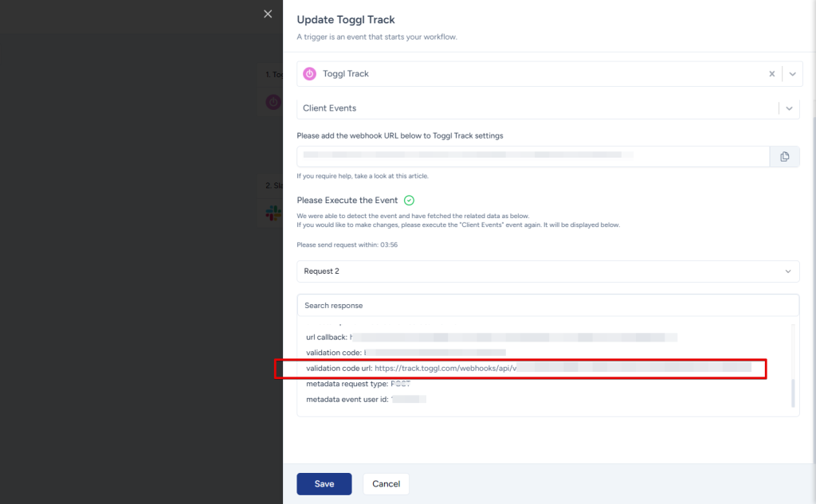
Task: Select the Slack workflow step icon
Action: click(273, 213)
